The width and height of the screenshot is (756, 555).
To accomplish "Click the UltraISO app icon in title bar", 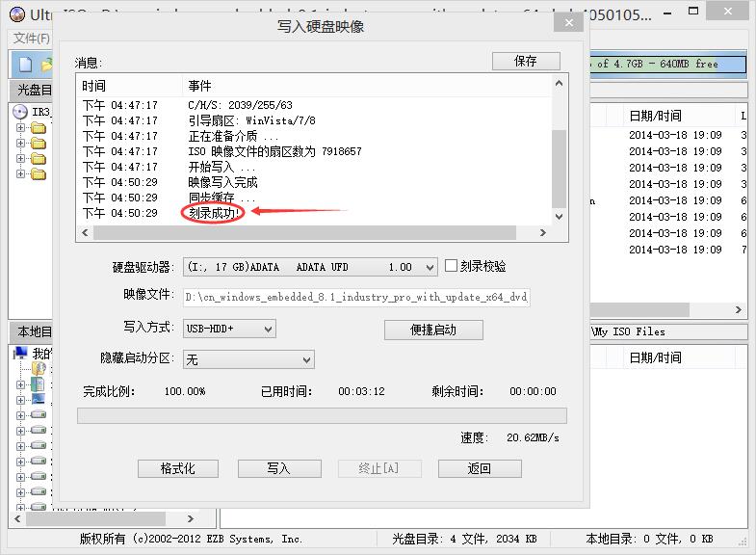I will (x=17, y=14).
